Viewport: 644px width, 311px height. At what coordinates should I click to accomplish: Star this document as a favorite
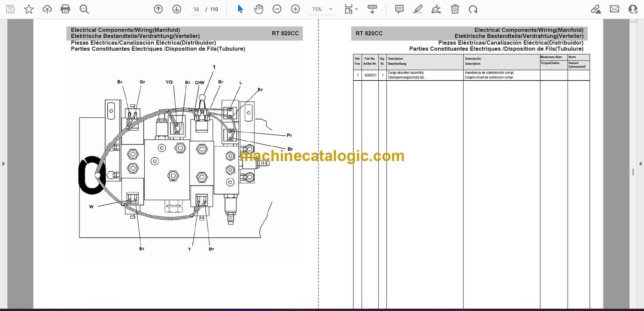point(29,9)
